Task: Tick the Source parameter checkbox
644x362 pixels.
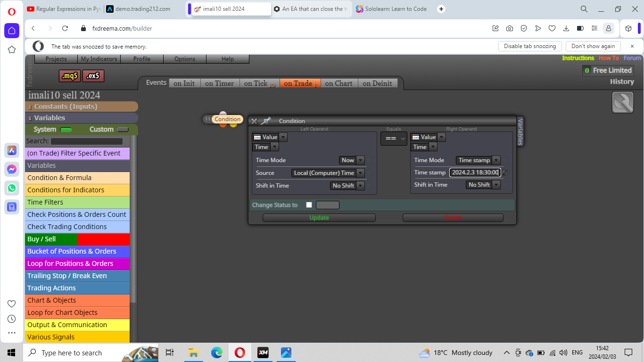Action: (369, 173)
